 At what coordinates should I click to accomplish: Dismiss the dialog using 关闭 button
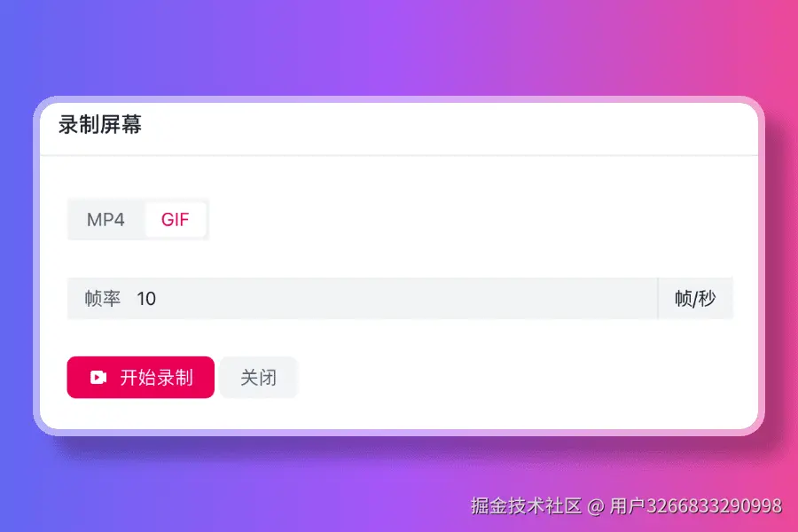tap(259, 377)
